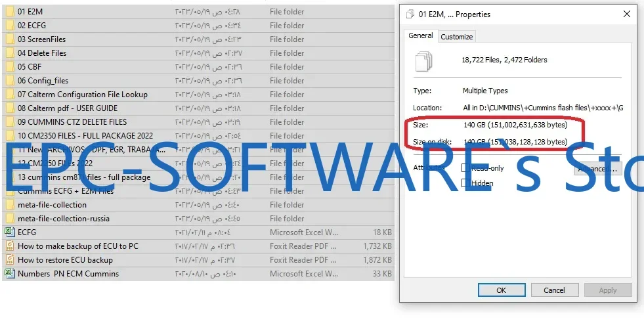Select the 01 E2M folder icon
Screen dimensions: 644x331
pos(10,12)
